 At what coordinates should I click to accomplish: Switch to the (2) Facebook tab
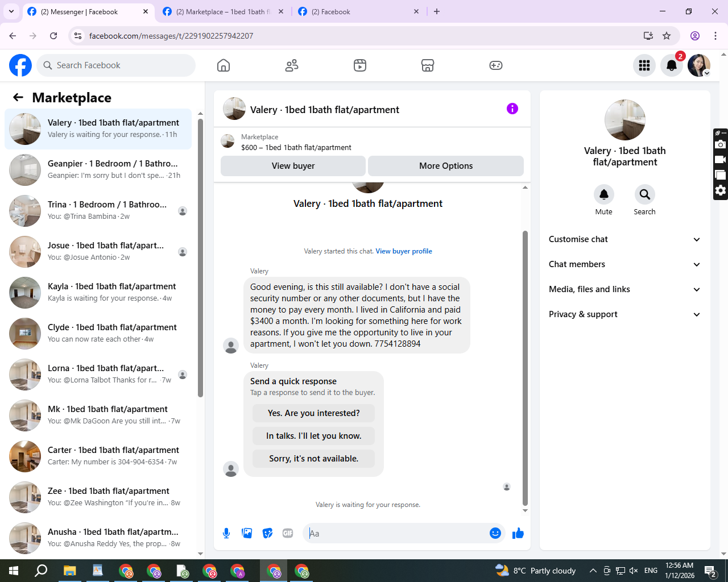(359, 11)
